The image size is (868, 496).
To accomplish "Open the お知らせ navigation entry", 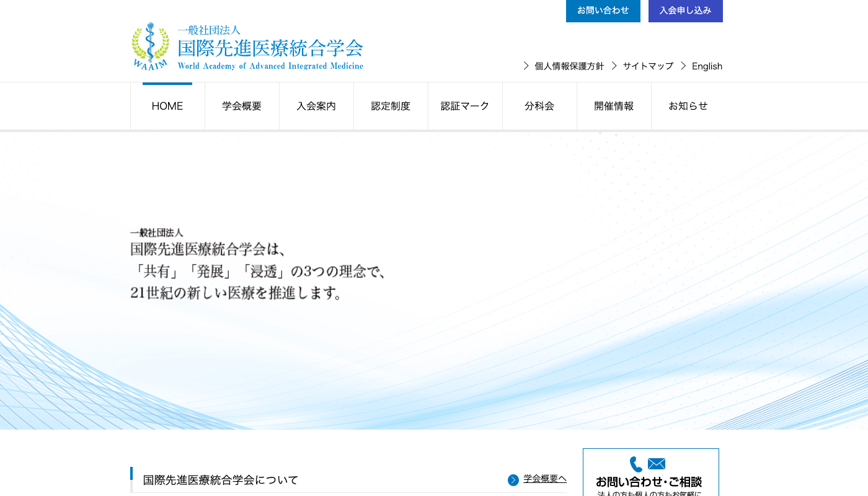I will tap(688, 105).
